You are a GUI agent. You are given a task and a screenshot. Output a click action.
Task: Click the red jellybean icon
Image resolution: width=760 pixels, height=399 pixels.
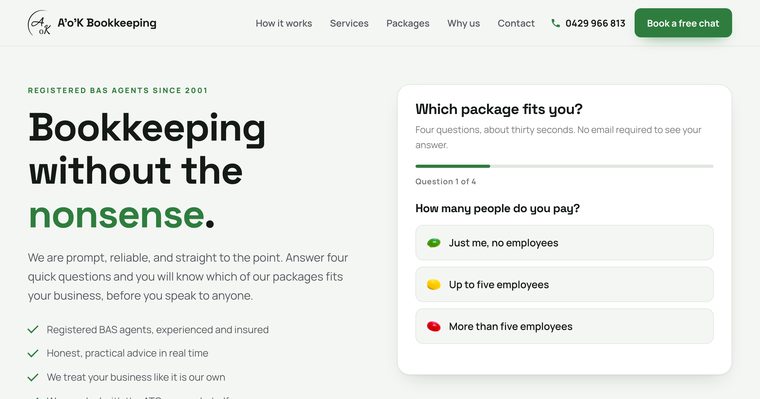433,326
